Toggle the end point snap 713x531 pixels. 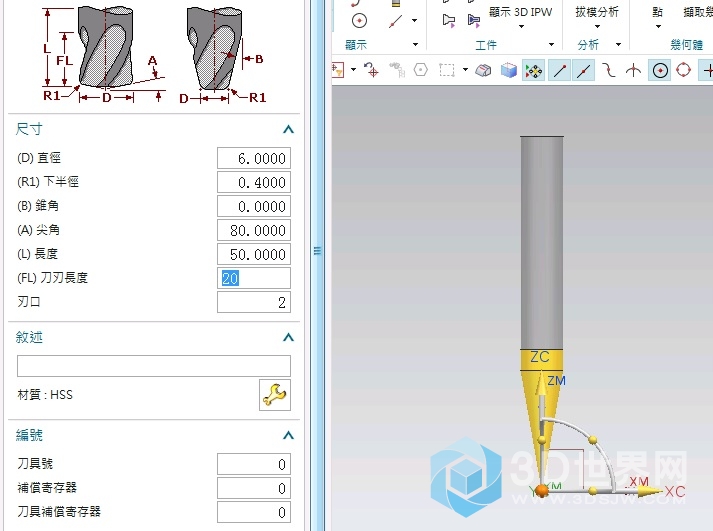[x=560, y=70]
